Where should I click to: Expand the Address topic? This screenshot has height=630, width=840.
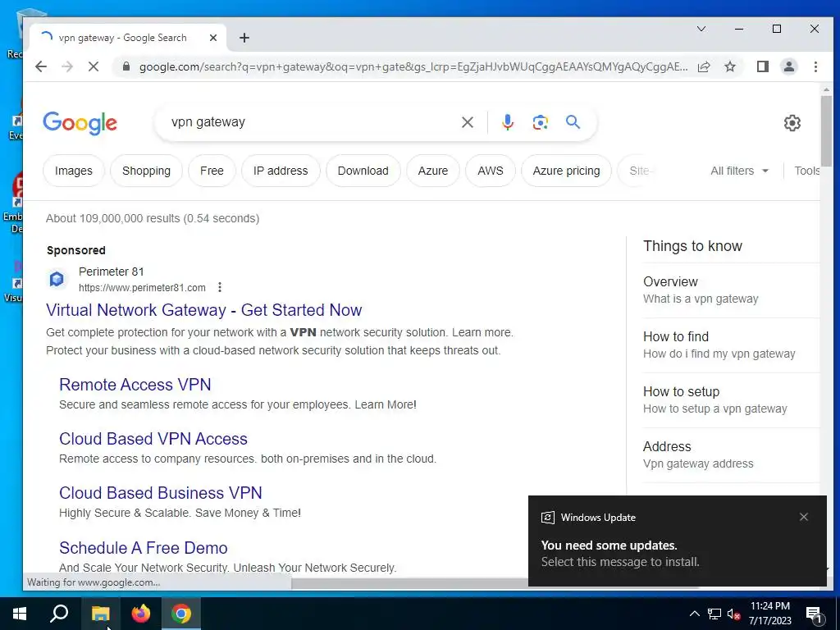click(731, 454)
